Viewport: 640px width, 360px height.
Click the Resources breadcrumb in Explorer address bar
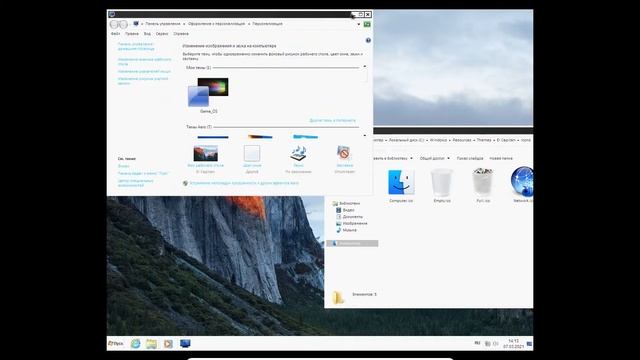point(462,140)
